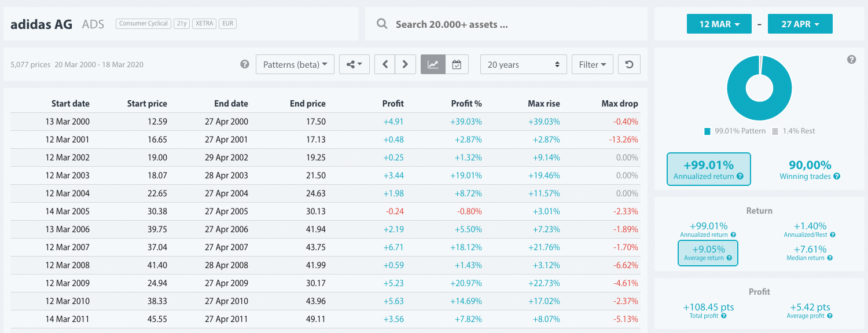Open the Patterns (beta) dropdown
Screen dimensions: 868x333
[295, 64]
